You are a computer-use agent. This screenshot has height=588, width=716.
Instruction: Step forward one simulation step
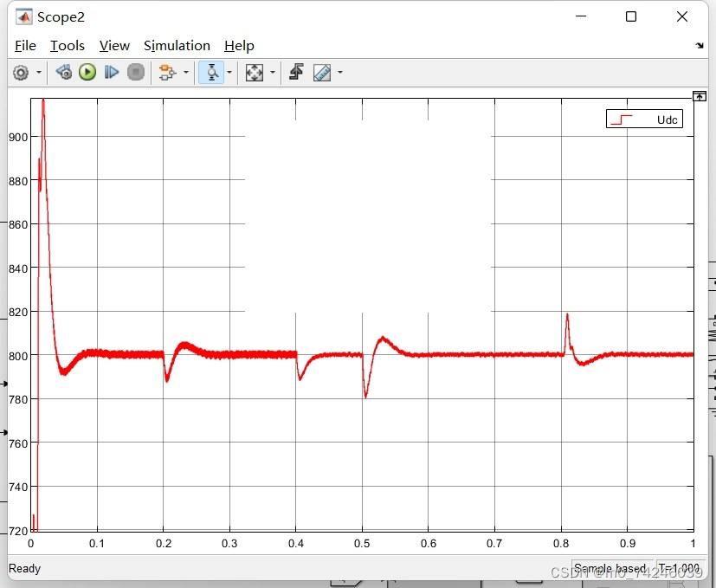coord(112,73)
